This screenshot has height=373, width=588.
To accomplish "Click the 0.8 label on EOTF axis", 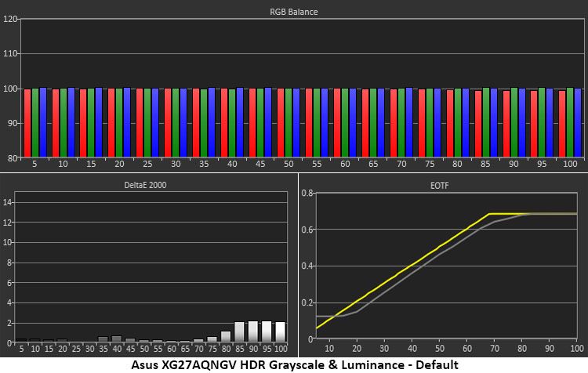I will [307, 194].
